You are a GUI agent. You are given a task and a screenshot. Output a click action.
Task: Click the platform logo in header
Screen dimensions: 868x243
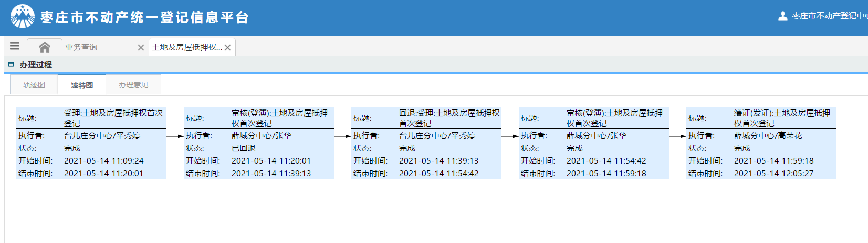pos(22,17)
